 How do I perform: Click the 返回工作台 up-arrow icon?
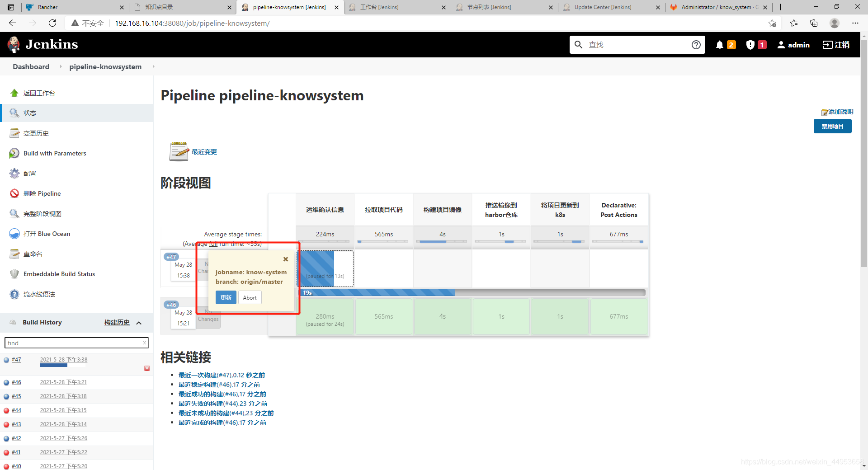pos(14,93)
